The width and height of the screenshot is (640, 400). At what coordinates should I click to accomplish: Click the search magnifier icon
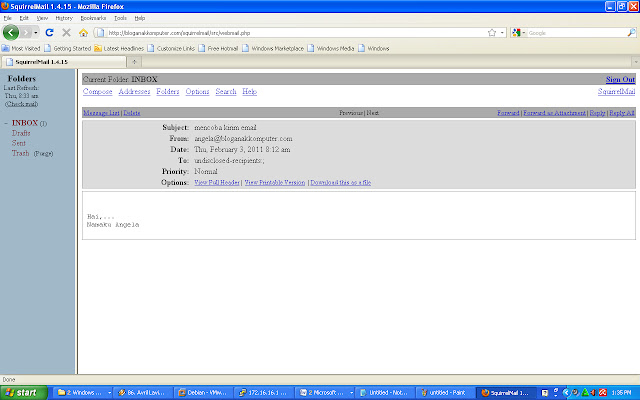click(631, 33)
